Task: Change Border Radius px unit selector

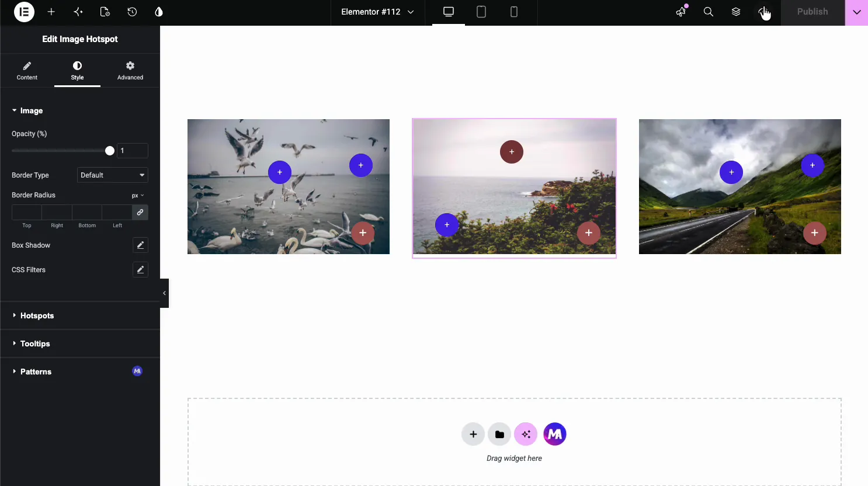Action: [x=138, y=196]
